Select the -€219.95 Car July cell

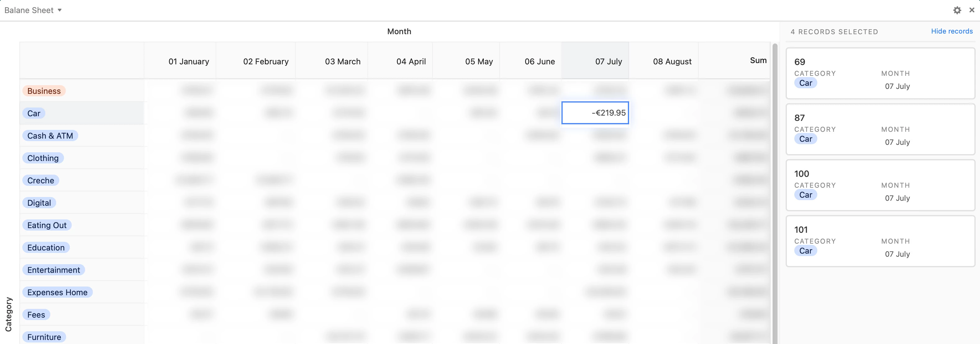(595, 112)
